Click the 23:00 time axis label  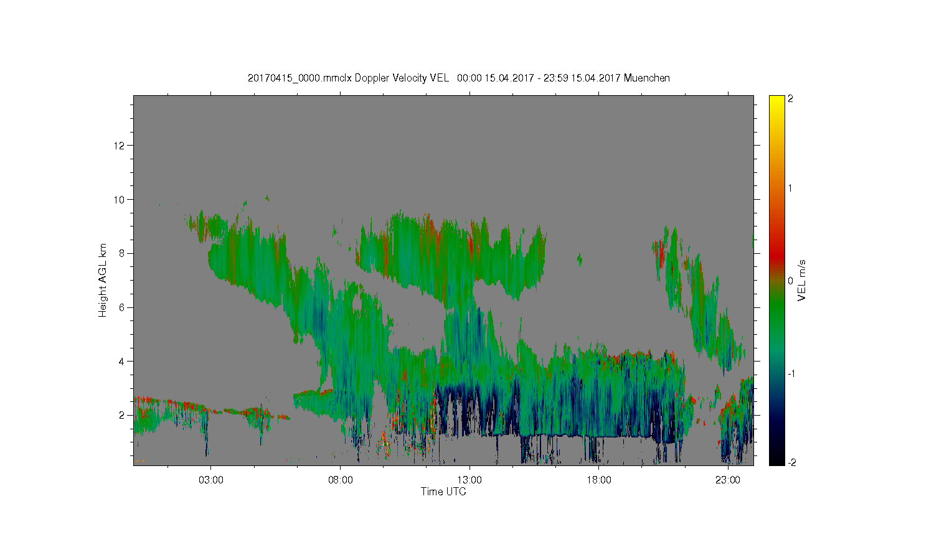pyautogui.click(x=727, y=480)
